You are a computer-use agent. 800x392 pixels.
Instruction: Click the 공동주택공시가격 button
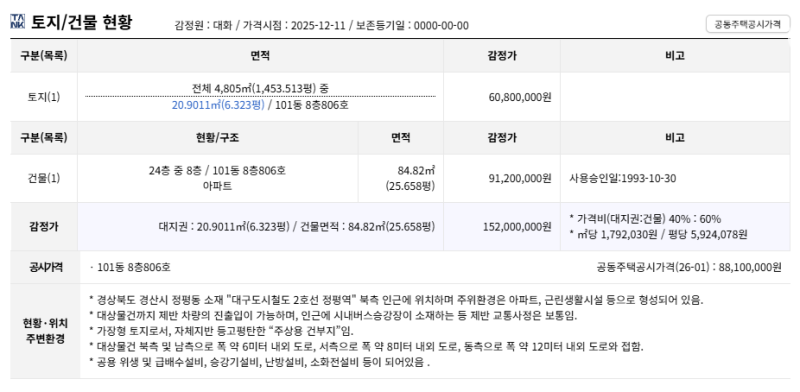click(748, 24)
